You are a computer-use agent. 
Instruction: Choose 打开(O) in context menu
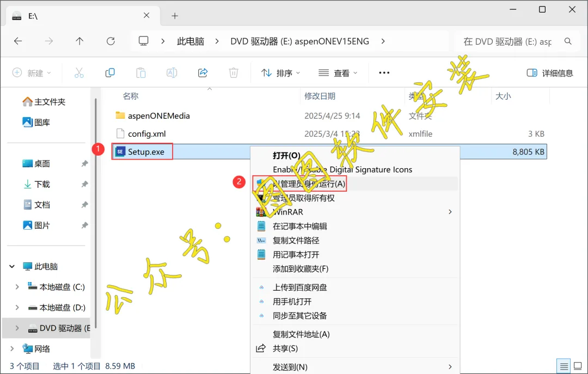point(286,155)
